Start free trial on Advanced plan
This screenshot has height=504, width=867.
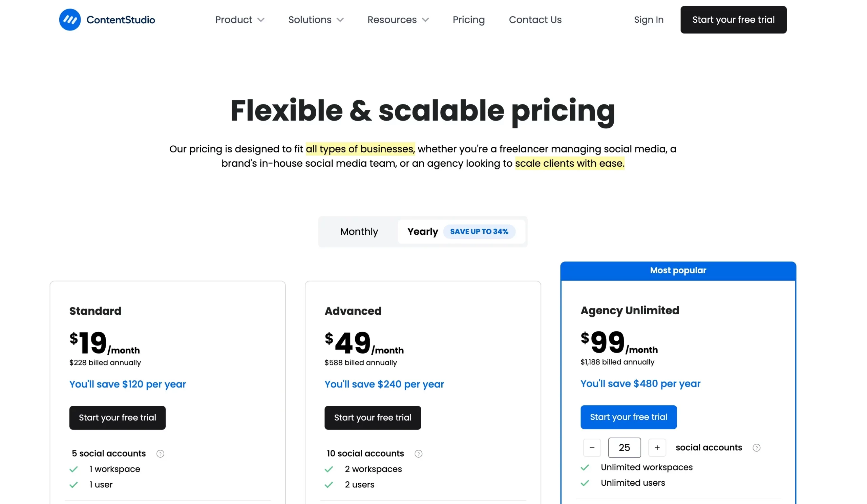click(x=373, y=417)
